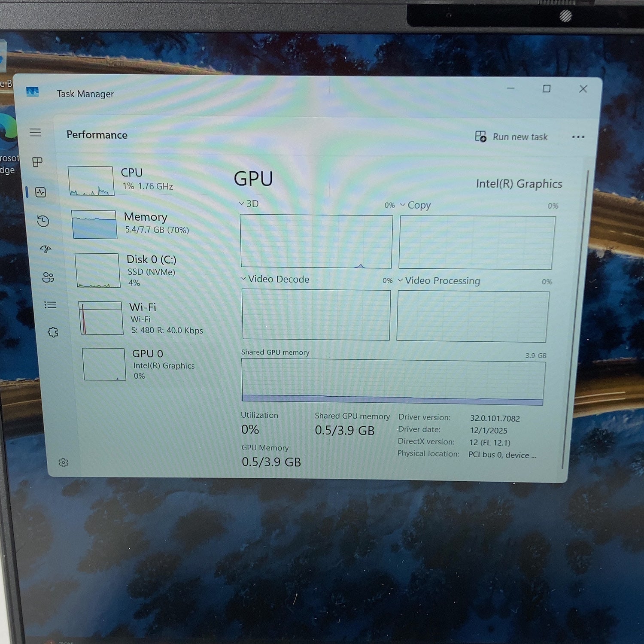The width and height of the screenshot is (644, 644).
Task: Click the Copy engine usage graph
Action: [x=477, y=243]
